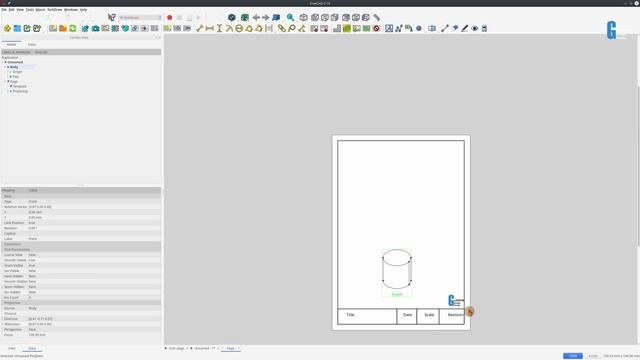Image resolution: width=640 pixels, height=360 pixels.
Task: Open the File menu
Action: (4, 9)
